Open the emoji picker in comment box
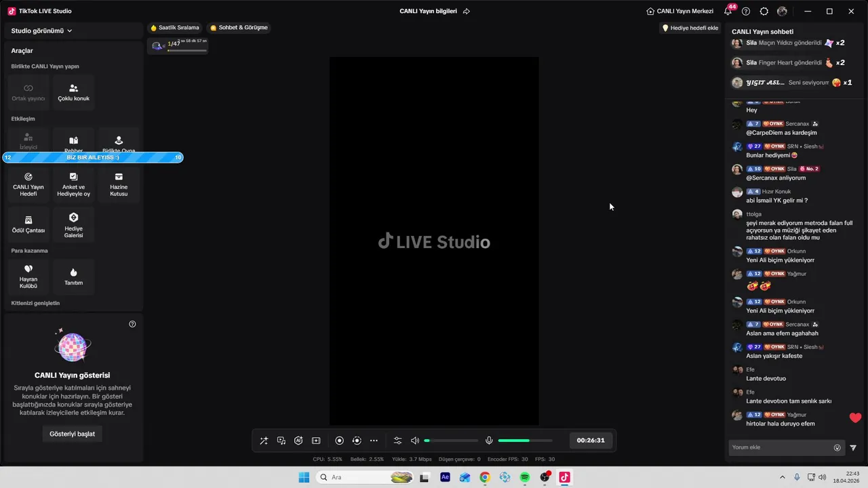The height and width of the screenshot is (488, 868). pyautogui.click(x=837, y=447)
